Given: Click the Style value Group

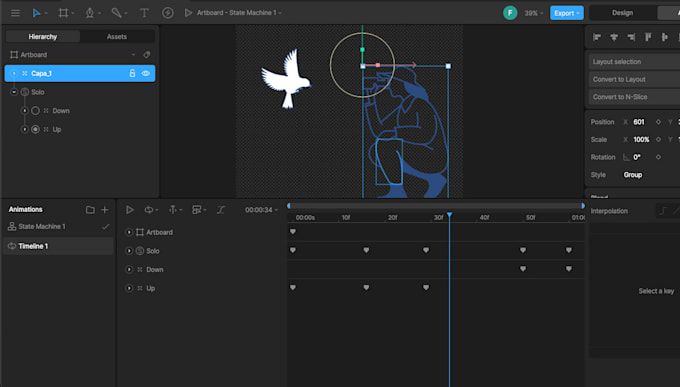Looking at the screenshot, I should tap(633, 175).
